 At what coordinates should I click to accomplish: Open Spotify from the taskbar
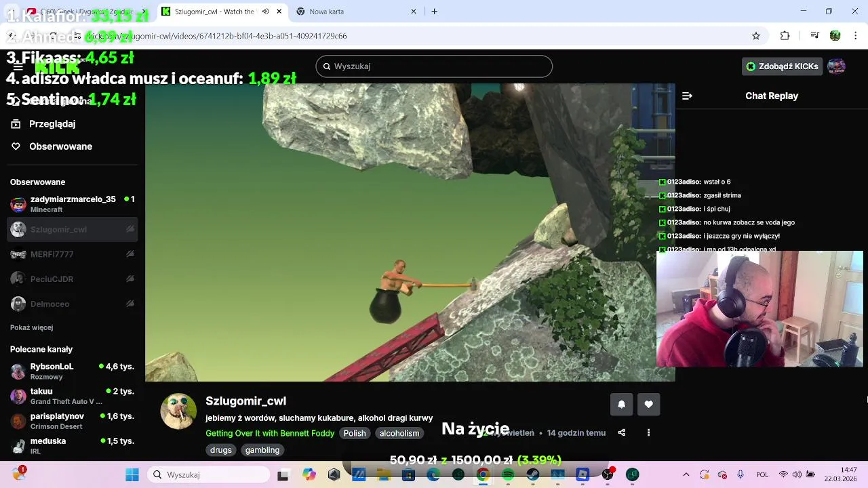[x=508, y=474]
